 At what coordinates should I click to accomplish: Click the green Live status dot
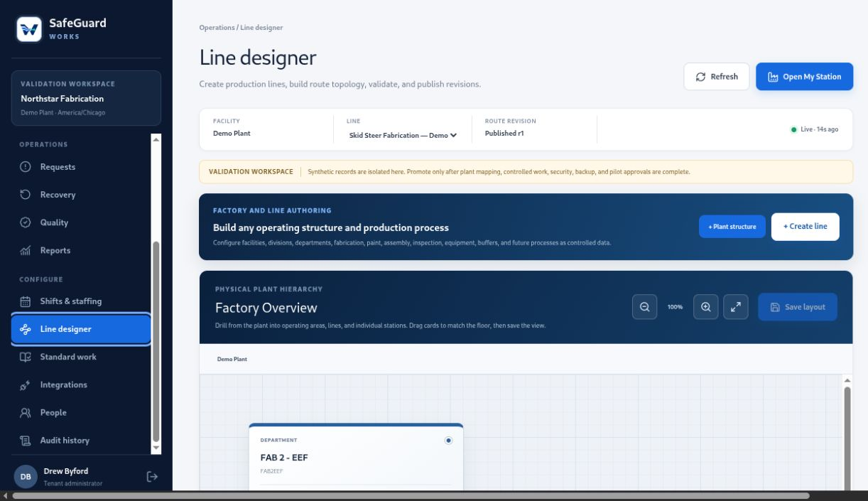793,129
